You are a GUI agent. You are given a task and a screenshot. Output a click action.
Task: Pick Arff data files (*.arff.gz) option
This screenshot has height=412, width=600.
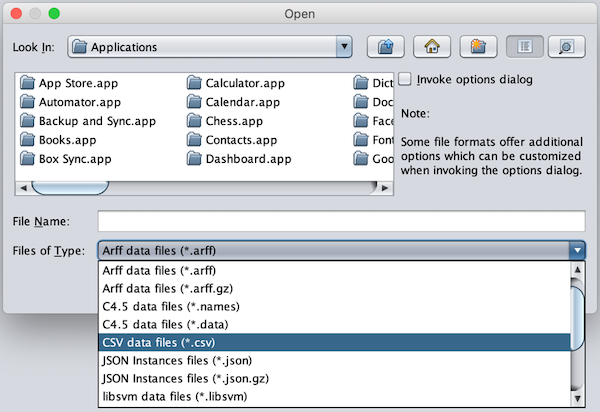pyautogui.click(x=334, y=288)
